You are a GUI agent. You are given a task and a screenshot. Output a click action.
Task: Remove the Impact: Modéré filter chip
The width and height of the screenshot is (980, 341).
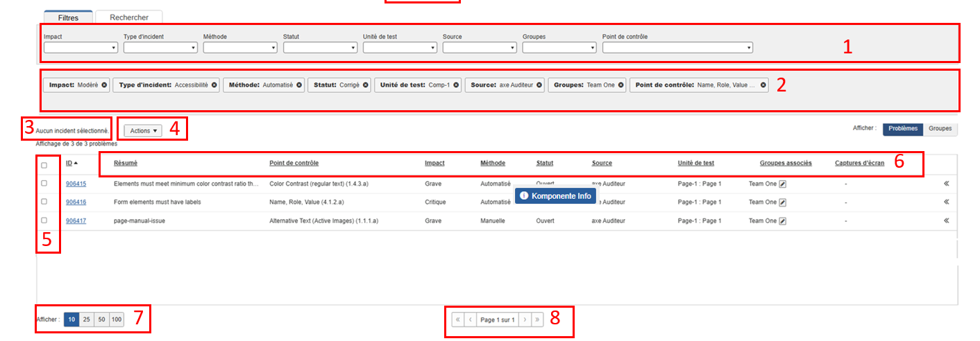click(x=104, y=85)
